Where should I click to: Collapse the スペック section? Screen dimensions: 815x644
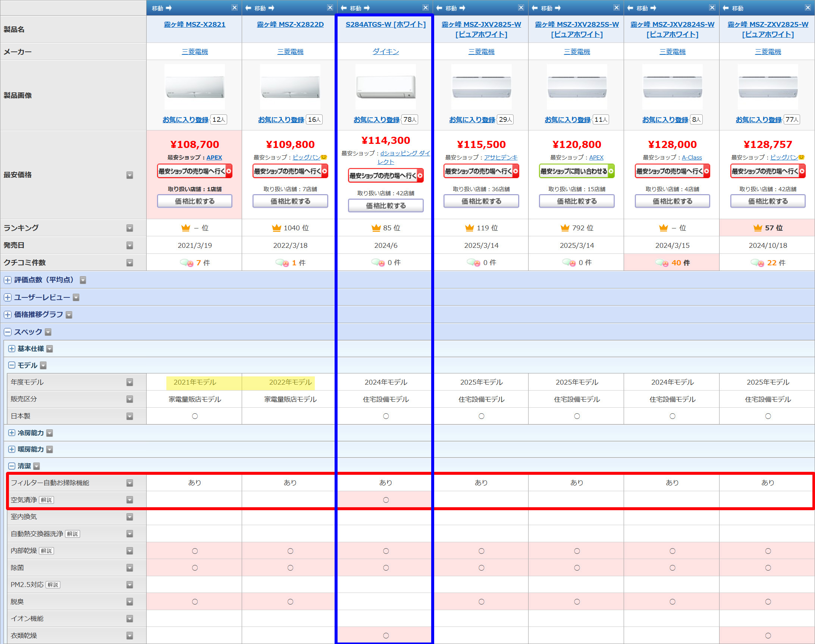pos(8,332)
